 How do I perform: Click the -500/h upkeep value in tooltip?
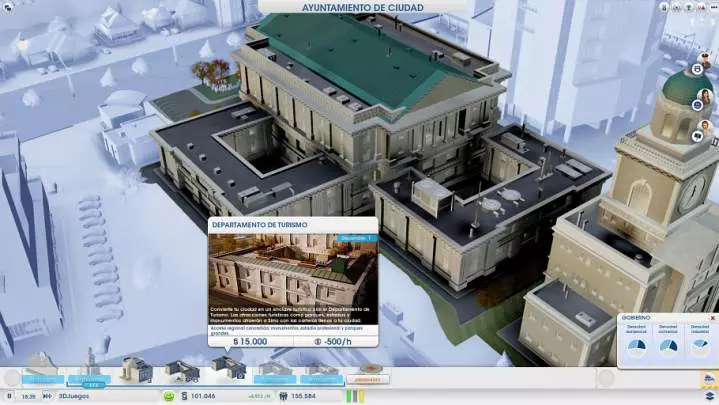point(333,341)
